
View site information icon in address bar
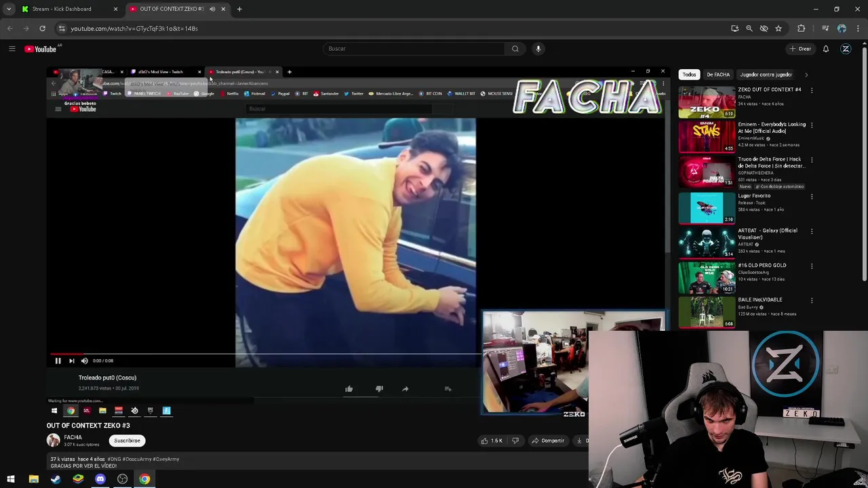62,28
